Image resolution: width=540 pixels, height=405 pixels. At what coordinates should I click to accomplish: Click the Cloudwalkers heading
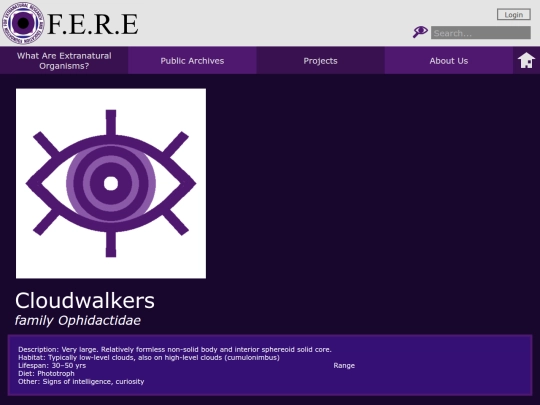(85, 301)
